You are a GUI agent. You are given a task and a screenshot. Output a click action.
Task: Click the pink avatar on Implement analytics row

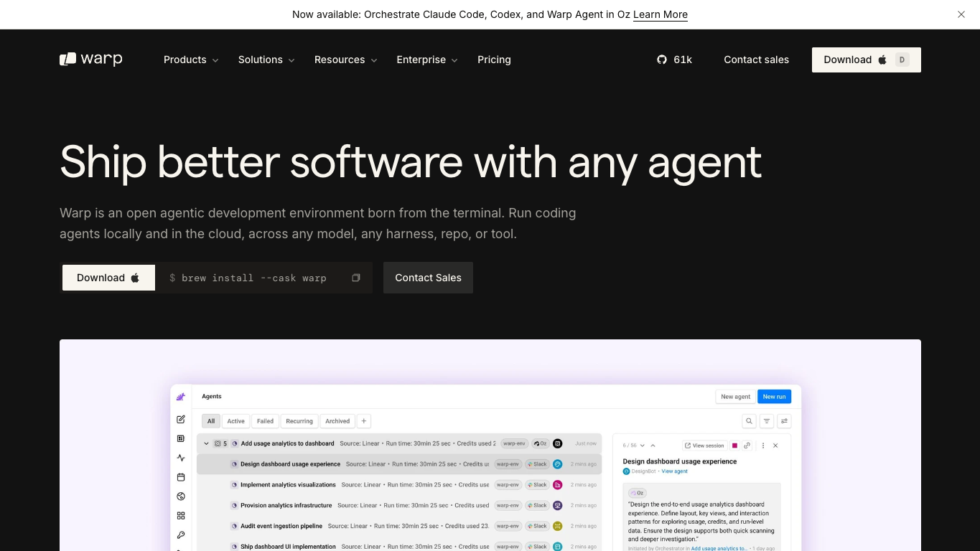[558, 485]
